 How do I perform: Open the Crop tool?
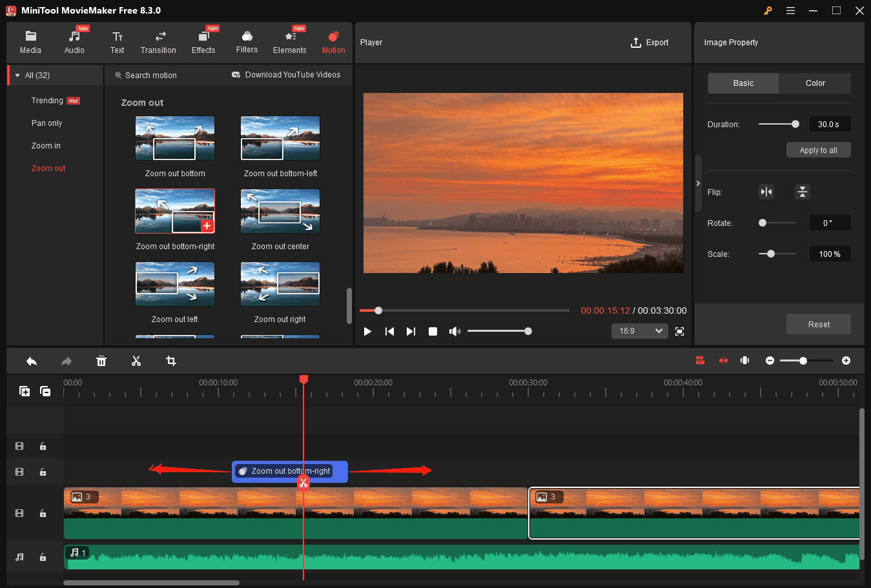click(171, 361)
